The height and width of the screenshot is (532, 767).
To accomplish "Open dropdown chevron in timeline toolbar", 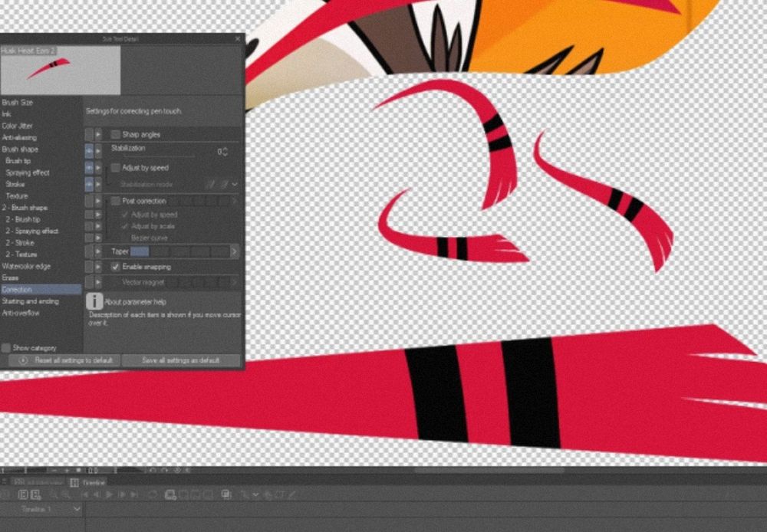I will (x=255, y=495).
